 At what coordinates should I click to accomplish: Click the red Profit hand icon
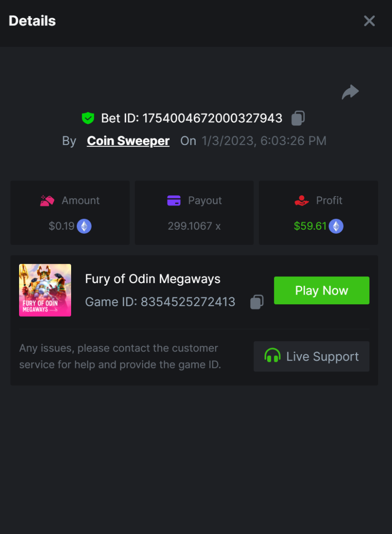click(x=302, y=201)
